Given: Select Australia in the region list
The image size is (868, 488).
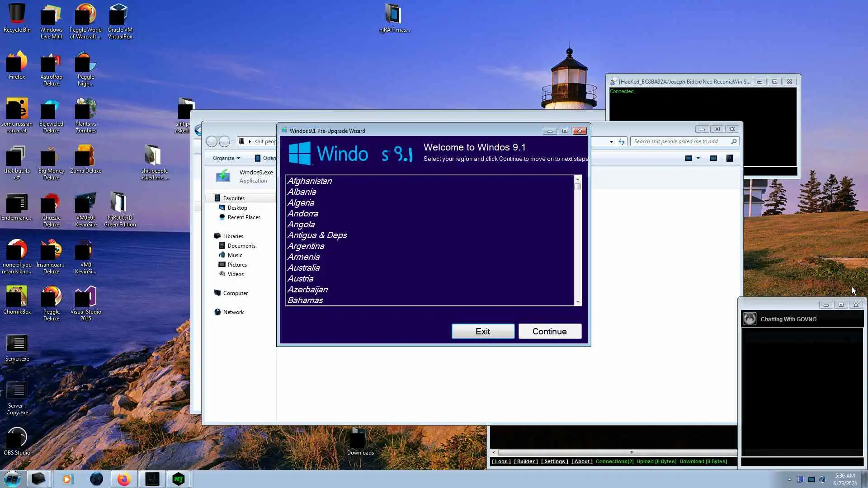Looking at the screenshot, I should 303,268.
